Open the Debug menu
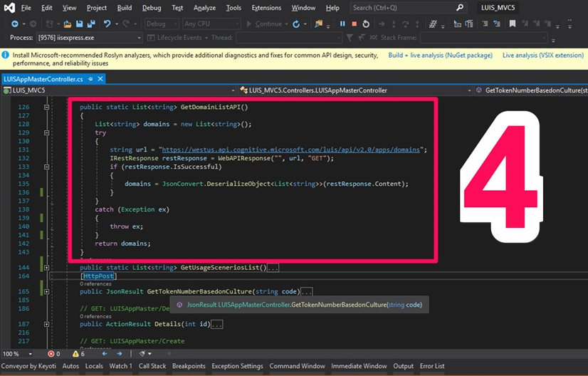This screenshot has width=588, height=376. [x=151, y=8]
